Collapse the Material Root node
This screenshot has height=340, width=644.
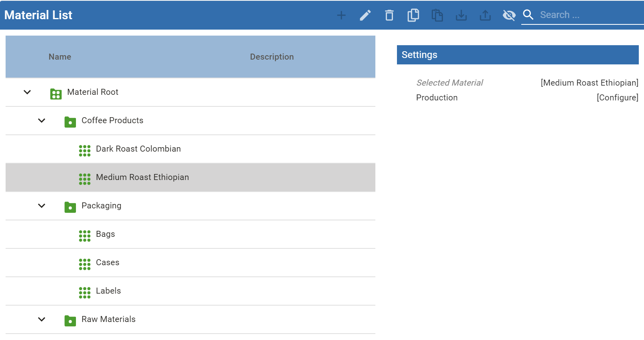[27, 92]
